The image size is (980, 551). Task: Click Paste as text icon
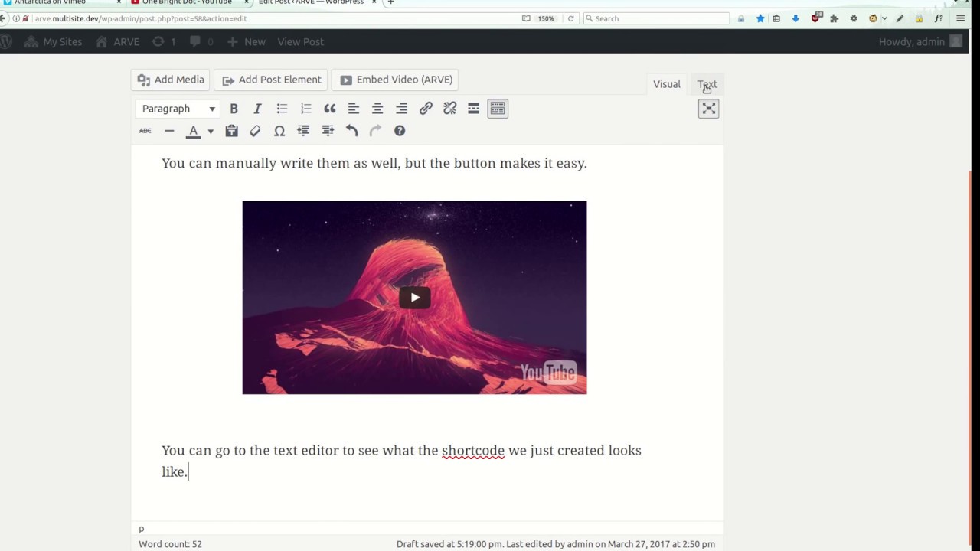(x=231, y=131)
